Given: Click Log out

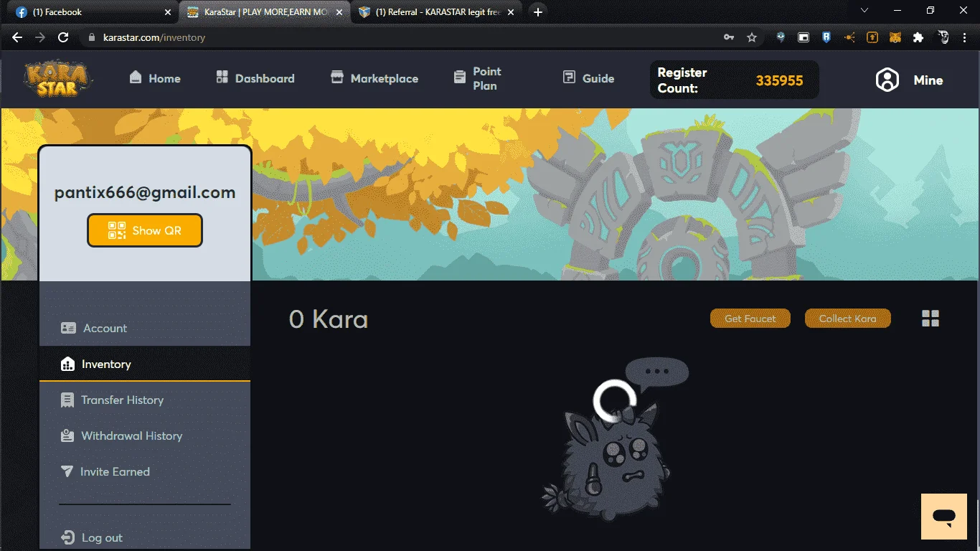Looking at the screenshot, I should 93,537.
